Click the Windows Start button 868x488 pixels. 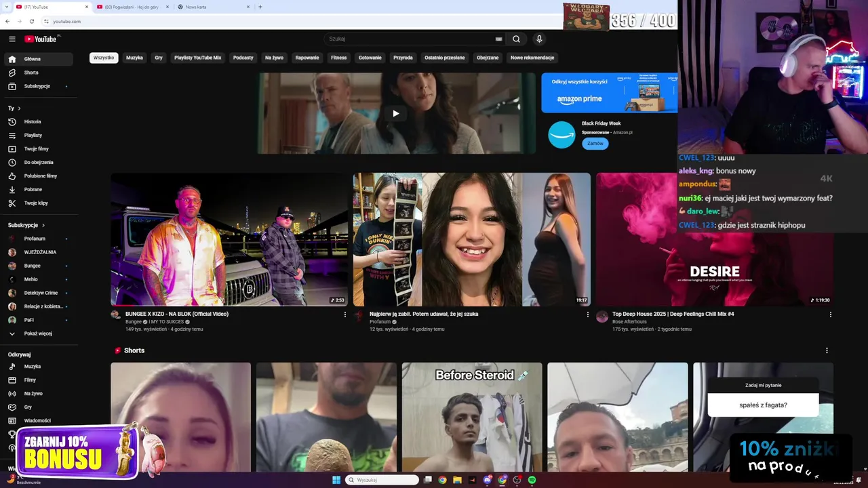336,480
